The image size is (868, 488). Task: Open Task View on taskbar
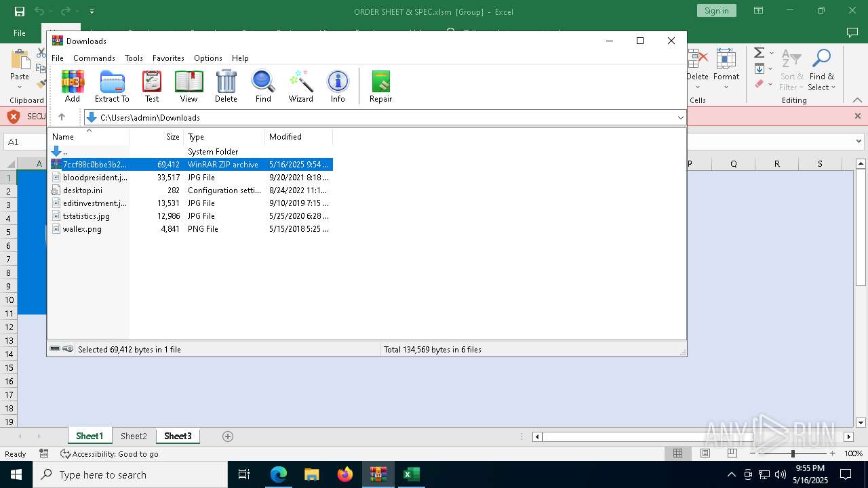pyautogui.click(x=244, y=474)
